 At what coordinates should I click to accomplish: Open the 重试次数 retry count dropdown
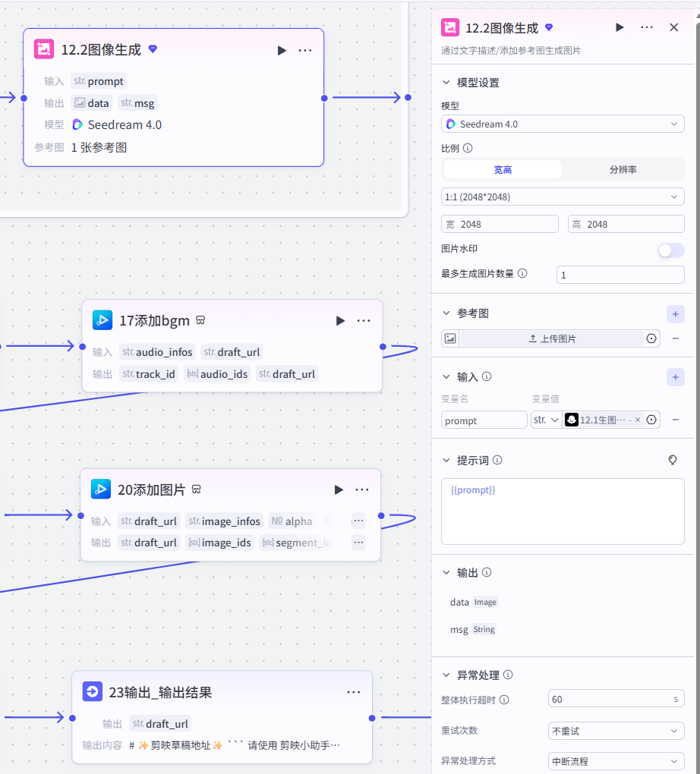coord(616,731)
